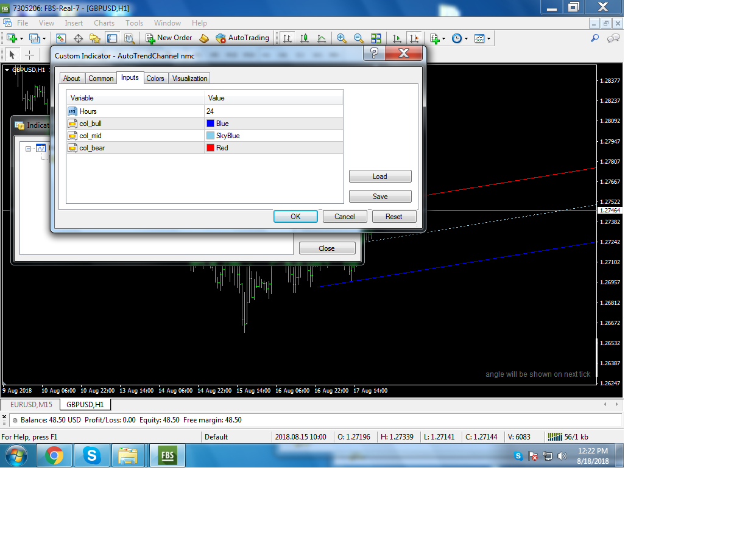Collapse the indicator tree node

(x=29, y=148)
